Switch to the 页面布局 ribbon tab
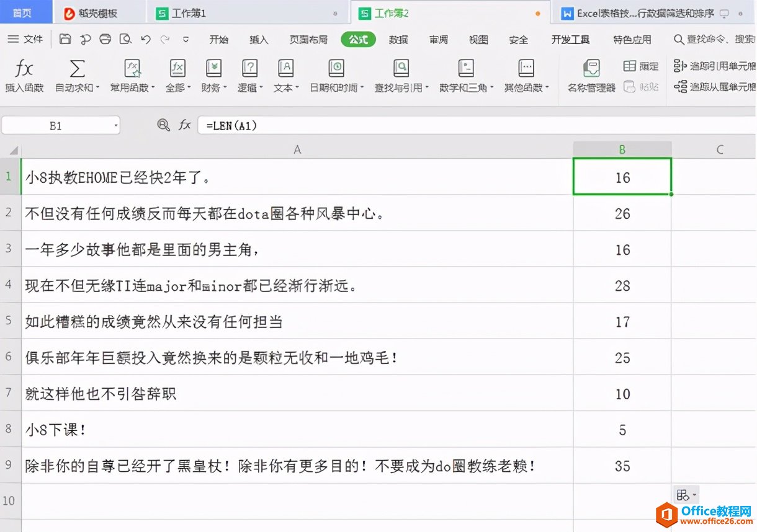 (x=308, y=40)
